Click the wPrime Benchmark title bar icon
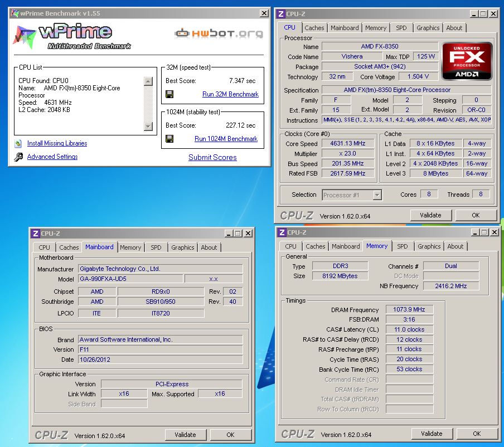The image size is (504, 447). click(x=14, y=12)
